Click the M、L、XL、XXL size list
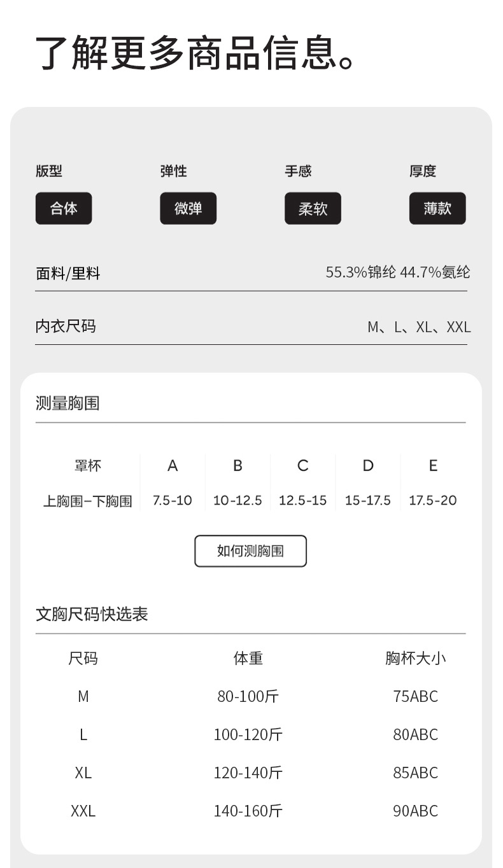Viewport: 503px width, 868px height. point(419,327)
